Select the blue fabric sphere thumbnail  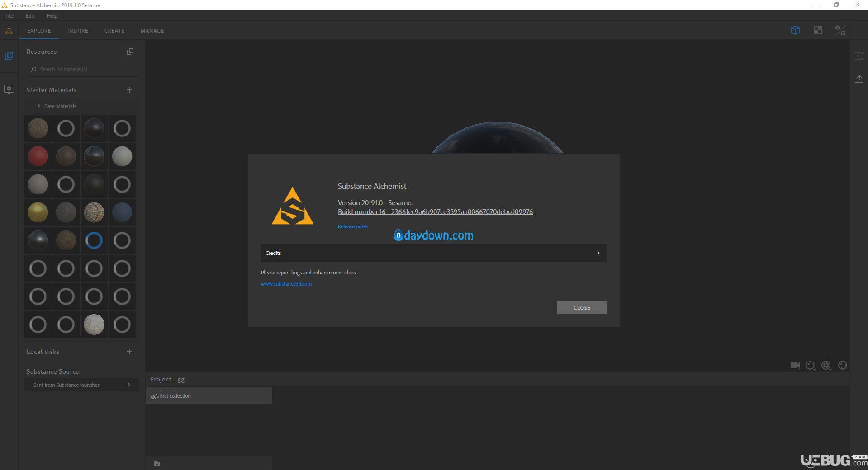tap(122, 212)
